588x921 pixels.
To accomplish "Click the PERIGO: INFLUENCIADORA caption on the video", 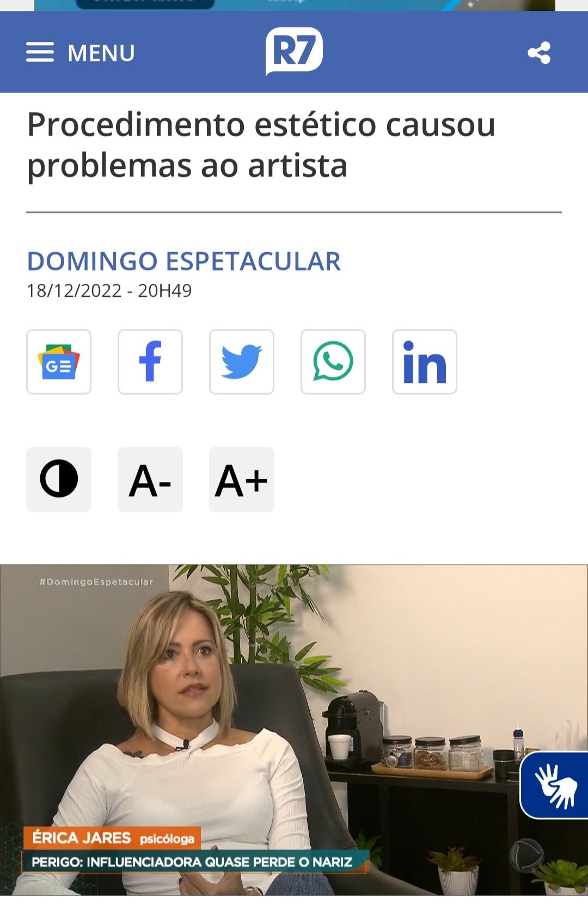I will (x=192, y=862).
